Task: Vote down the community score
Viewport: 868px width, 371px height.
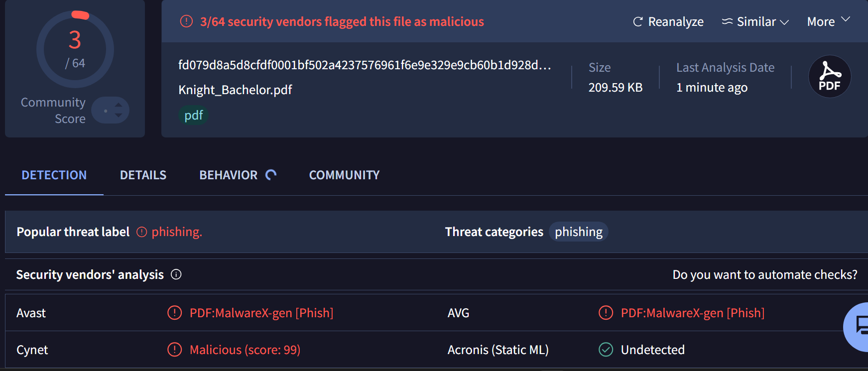Action: click(119, 116)
